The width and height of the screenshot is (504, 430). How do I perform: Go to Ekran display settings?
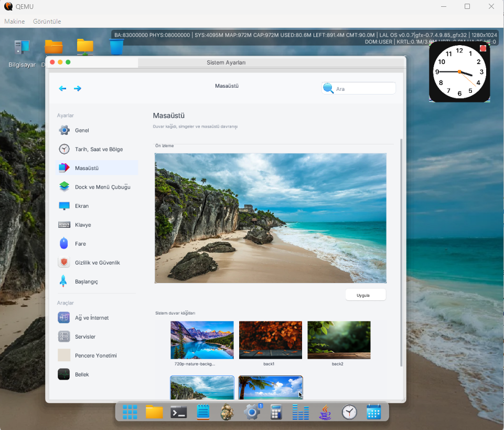point(96,206)
